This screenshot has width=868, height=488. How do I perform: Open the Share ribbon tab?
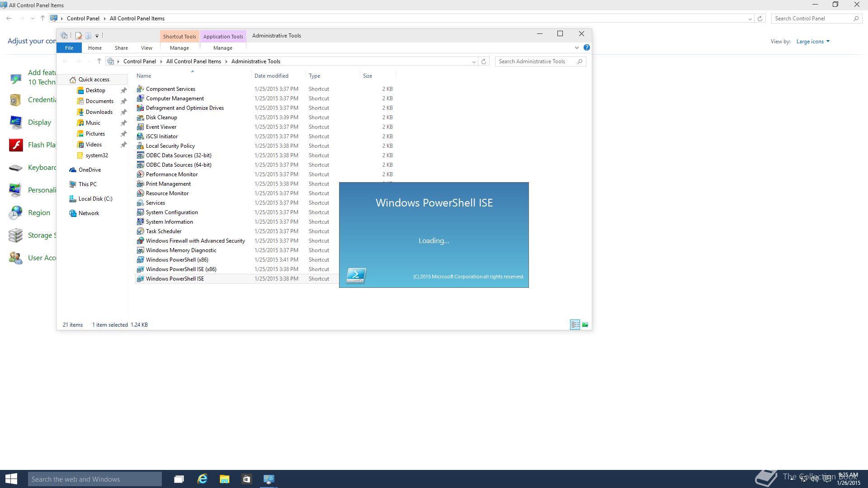121,48
